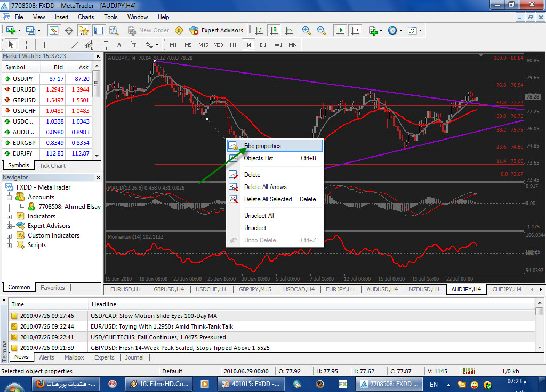The height and width of the screenshot is (392, 546).
Task: Select the trendline drawing tool
Action: [75, 45]
